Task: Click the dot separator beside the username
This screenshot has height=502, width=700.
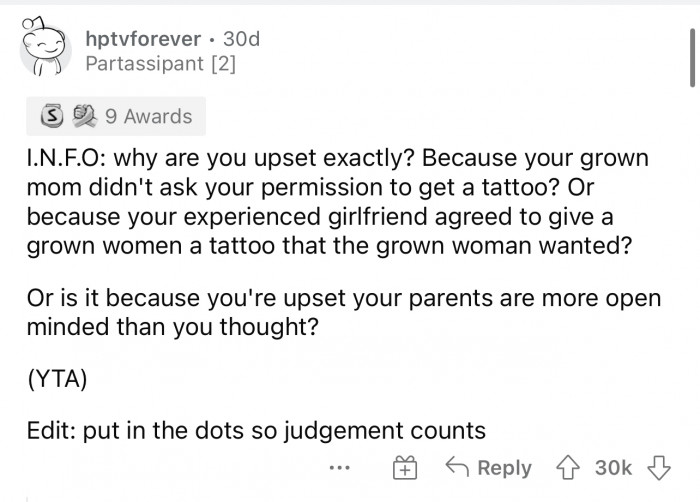Action: point(211,39)
